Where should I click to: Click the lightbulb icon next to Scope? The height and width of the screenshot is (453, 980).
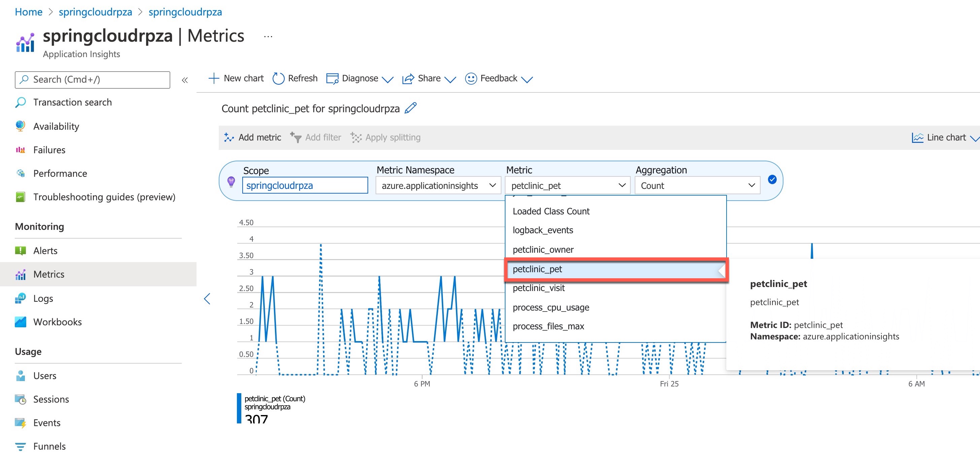[x=231, y=182]
